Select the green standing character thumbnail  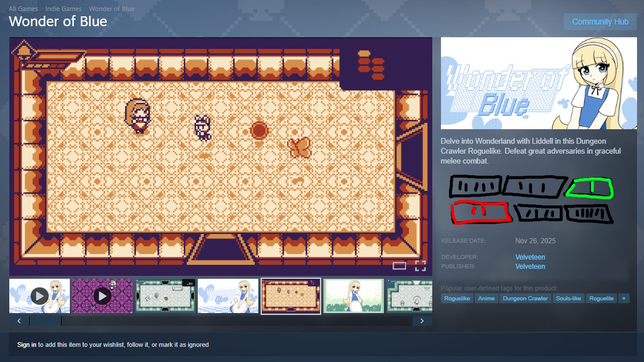(x=354, y=296)
